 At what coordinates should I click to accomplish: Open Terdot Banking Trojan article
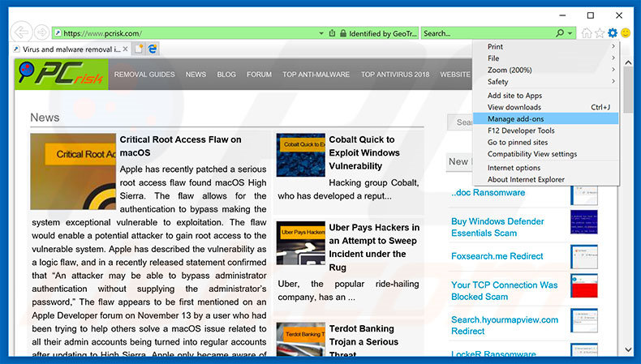[x=364, y=341]
